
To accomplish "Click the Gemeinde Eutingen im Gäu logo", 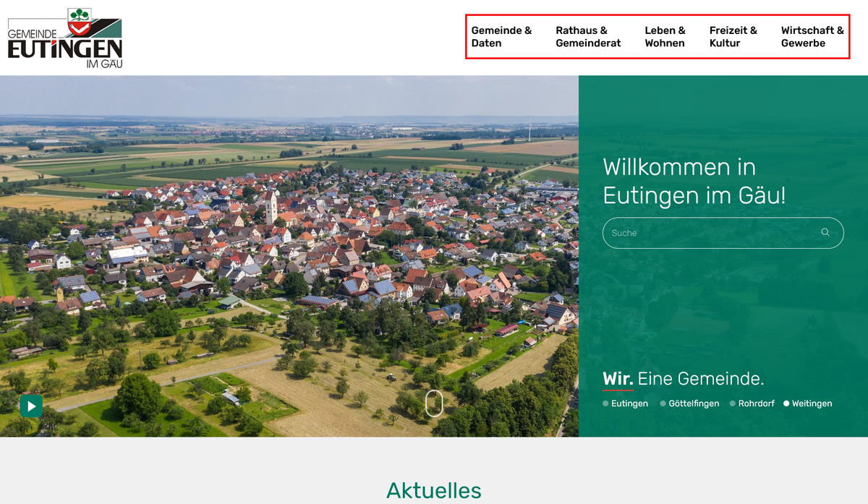I will coord(65,38).
